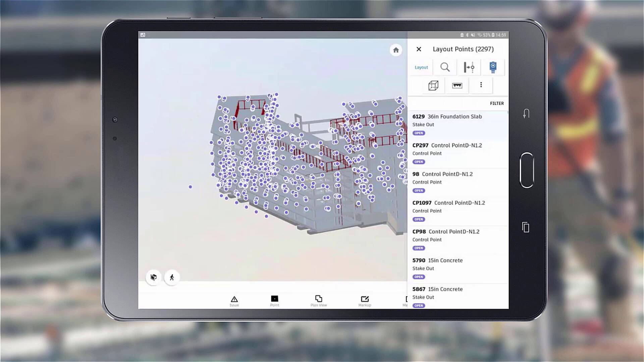Open the Issue tool in the bottom toolbar
Viewport: 644px width, 362px height.
click(234, 300)
